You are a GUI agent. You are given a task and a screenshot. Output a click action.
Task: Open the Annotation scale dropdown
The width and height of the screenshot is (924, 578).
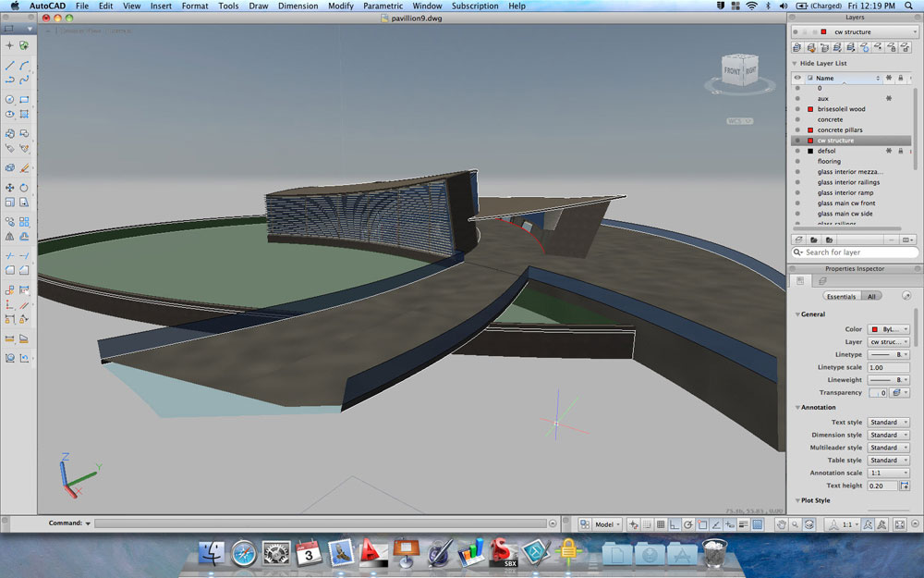(x=888, y=473)
